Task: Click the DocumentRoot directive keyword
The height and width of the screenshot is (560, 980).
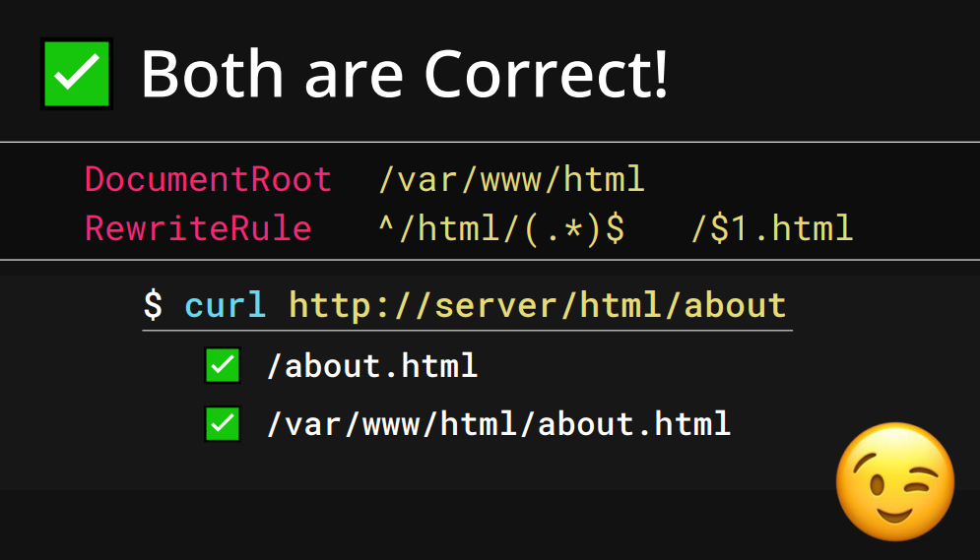Action: tap(208, 180)
